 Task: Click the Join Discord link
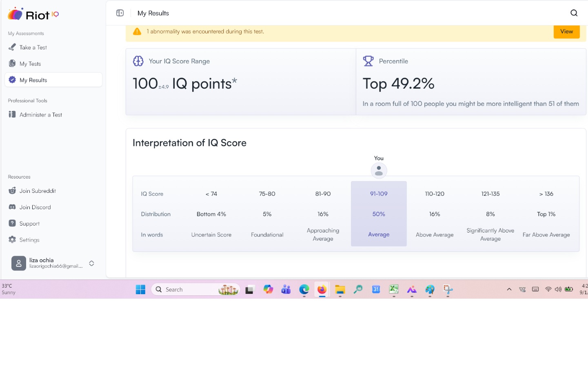pos(35,207)
